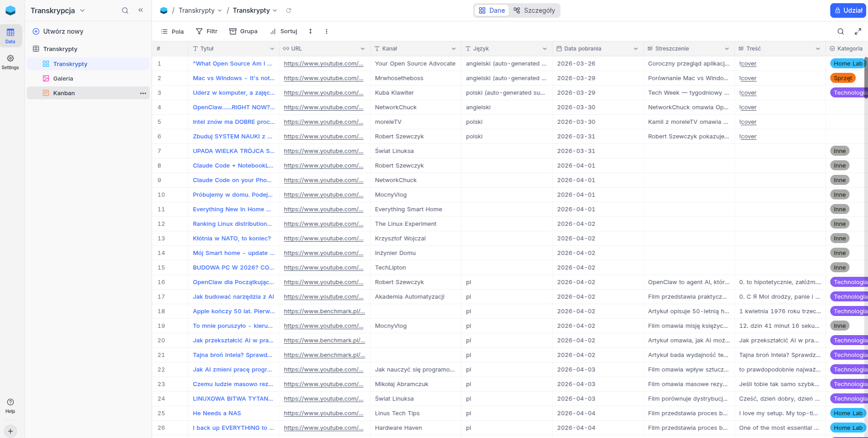Click channel cell "Hardware Haven"
868x438 pixels.
point(399,428)
